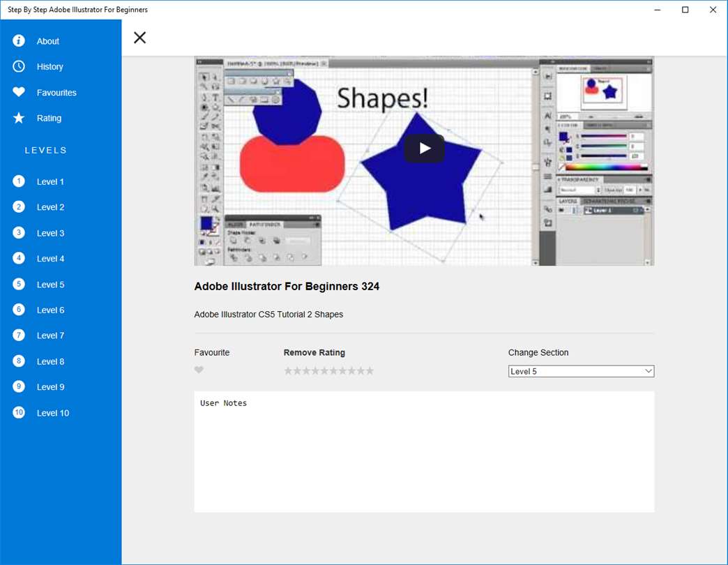Go to Level 6 label
Viewport: 728px width, 565px height.
tap(50, 310)
